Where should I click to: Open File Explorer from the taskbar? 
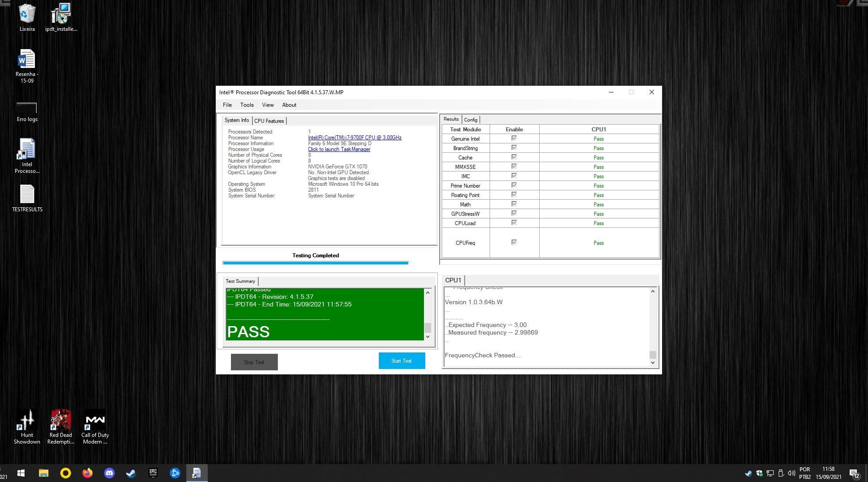(x=43, y=473)
